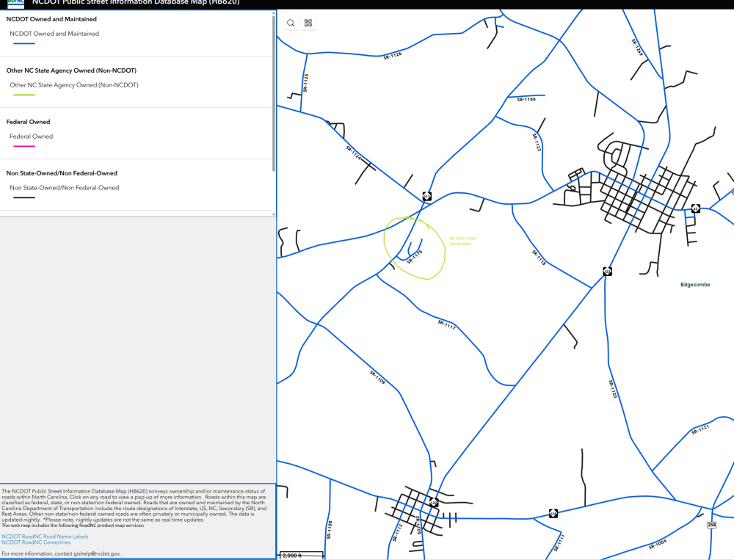Screen dimensions: 734x560
Task: Open the map search magnifier tool
Action: (291, 23)
